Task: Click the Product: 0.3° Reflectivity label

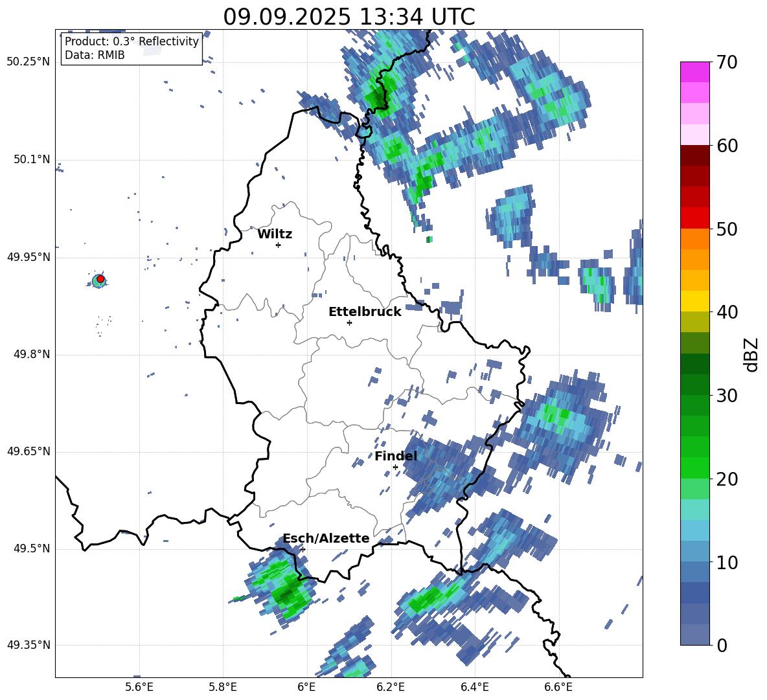Action: tap(132, 41)
